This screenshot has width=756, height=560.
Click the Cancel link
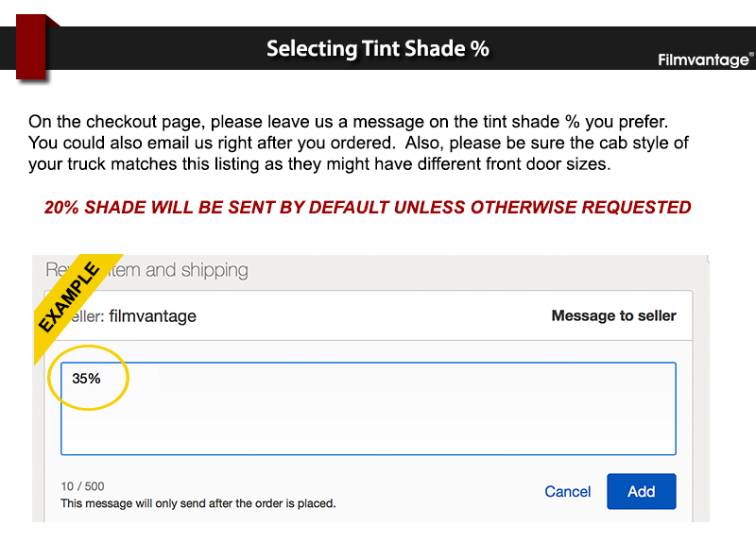pyautogui.click(x=568, y=491)
